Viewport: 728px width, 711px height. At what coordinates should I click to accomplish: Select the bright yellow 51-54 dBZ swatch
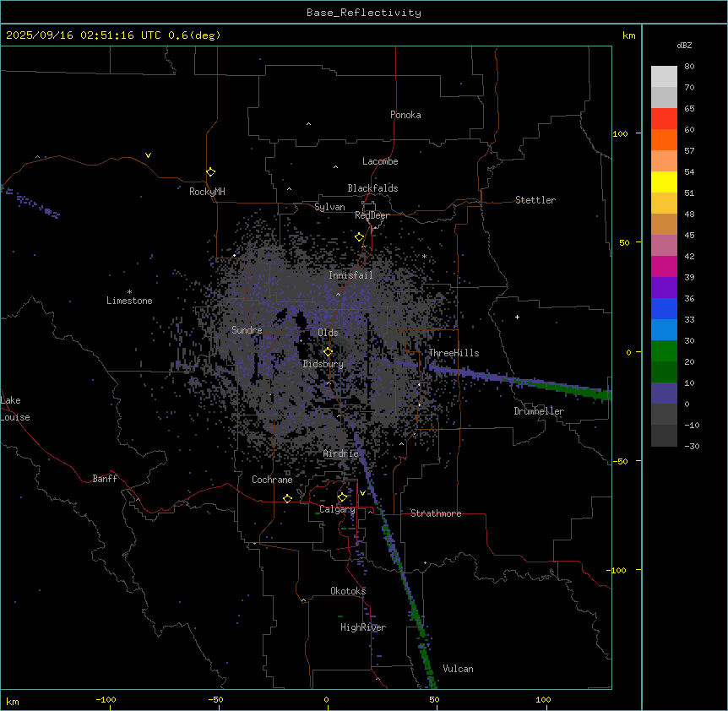[x=664, y=182]
